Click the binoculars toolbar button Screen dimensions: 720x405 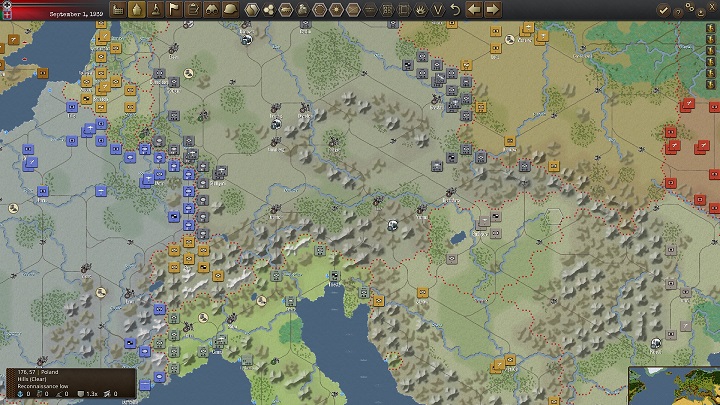pyautogui.click(x=212, y=10)
